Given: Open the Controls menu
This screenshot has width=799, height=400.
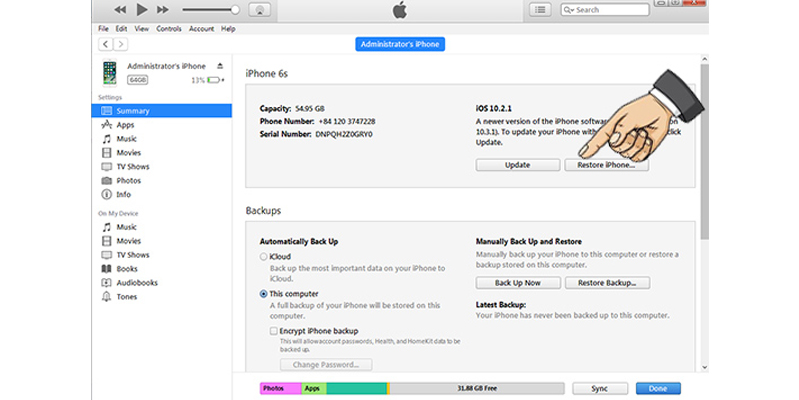Looking at the screenshot, I should pyautogui.click(x=169, y=29).
